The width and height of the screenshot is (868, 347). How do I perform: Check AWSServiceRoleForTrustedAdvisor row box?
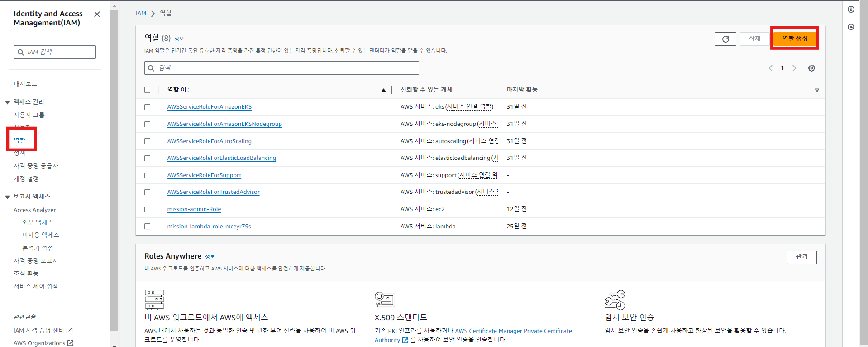(x=147, y=193)
